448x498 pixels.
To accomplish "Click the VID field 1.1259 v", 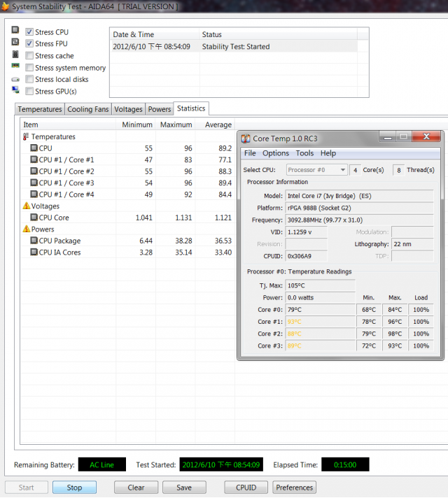I will tap(306, 232).
